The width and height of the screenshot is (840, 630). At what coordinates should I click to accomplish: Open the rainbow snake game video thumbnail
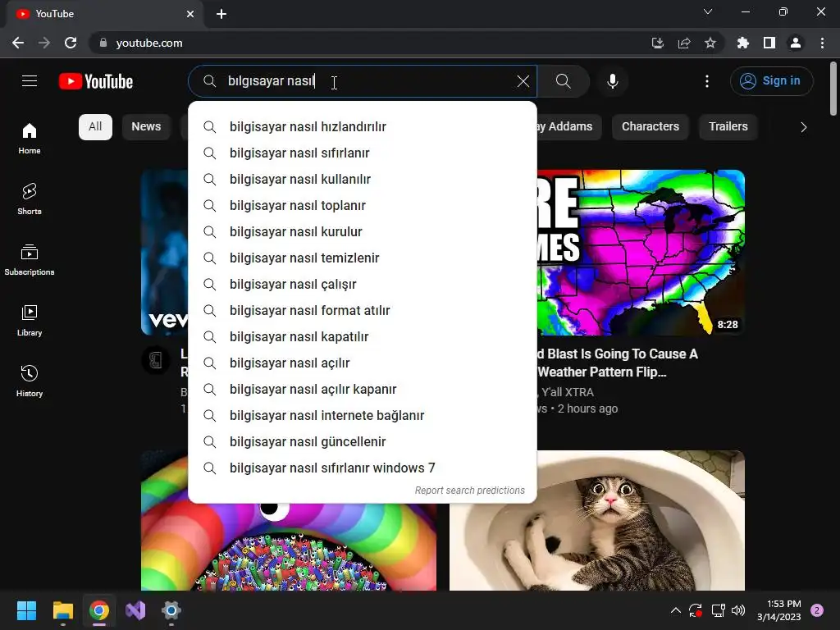tap(289, 546)
